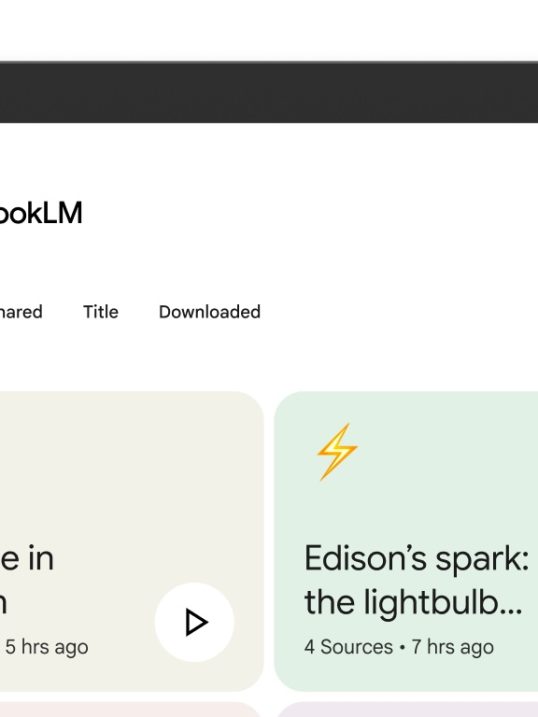Play the audio overview on the beige card

click(195, 622)
